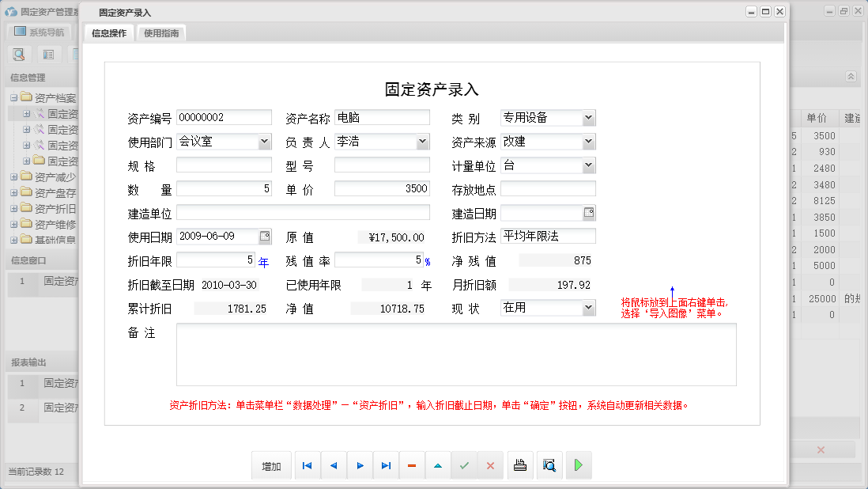Viewport: 868px width, 489px height.
Task: Click the red delete-record icon
Action: pyautogui.click(x=412, y=465)
